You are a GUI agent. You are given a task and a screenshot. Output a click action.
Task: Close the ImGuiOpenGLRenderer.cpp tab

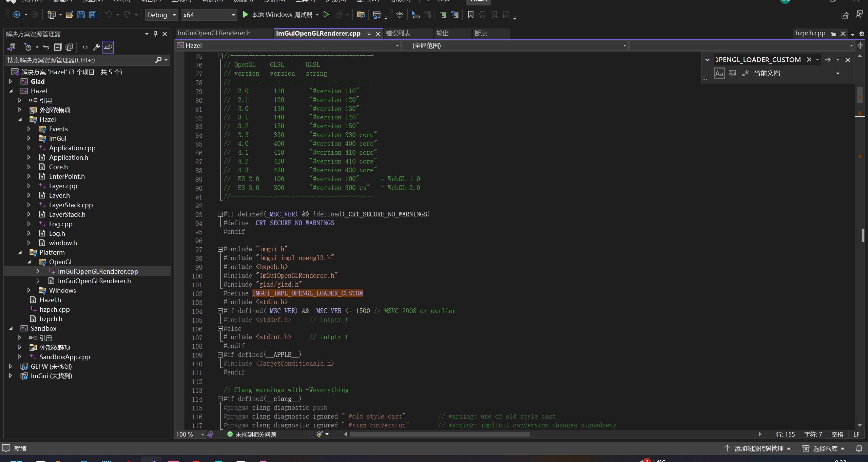tap(378, 34)
